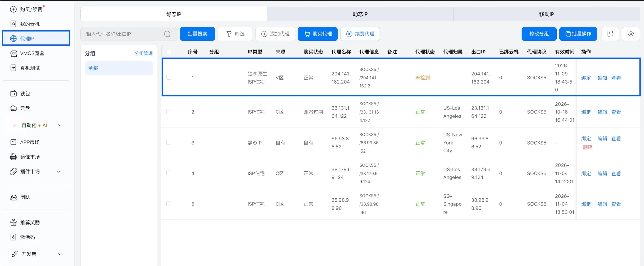Click the export icon button

610,34
